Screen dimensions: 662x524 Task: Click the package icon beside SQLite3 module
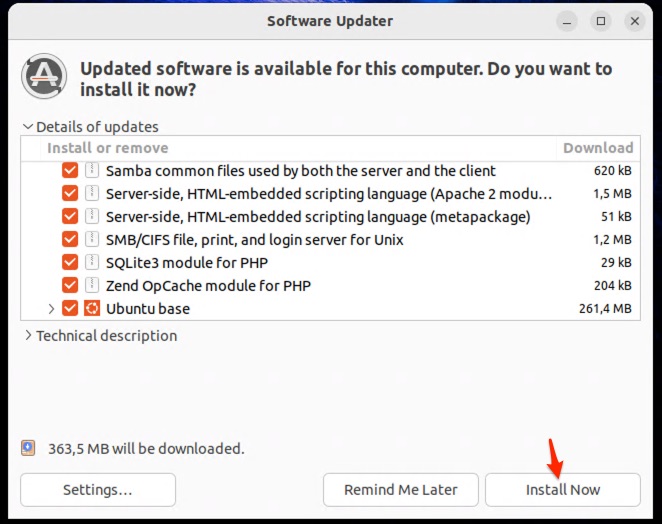tap(92, 262)
